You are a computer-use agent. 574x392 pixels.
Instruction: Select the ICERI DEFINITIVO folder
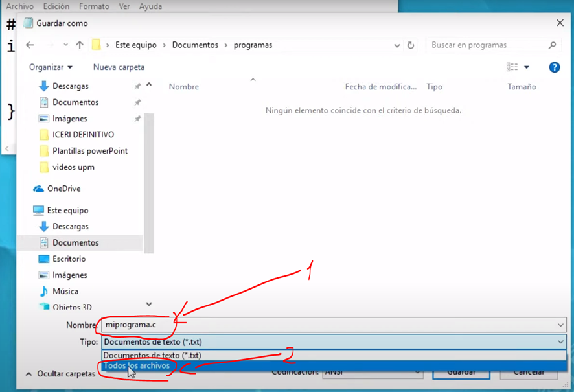[x=83, y=135]
